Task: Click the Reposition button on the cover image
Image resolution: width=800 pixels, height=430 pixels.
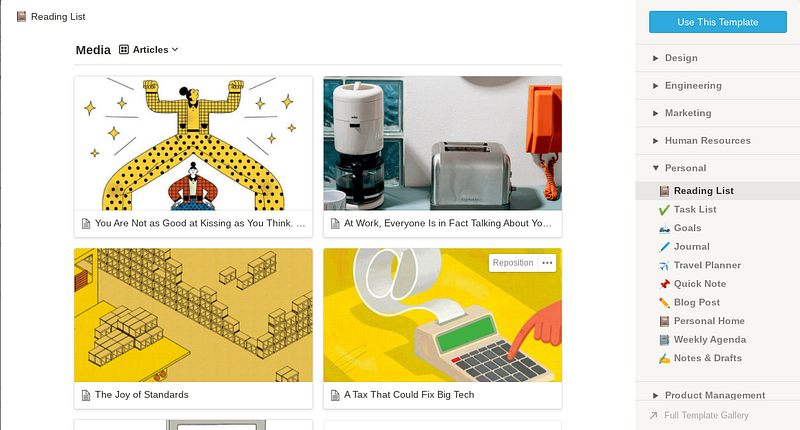Action: click(513, 263)
